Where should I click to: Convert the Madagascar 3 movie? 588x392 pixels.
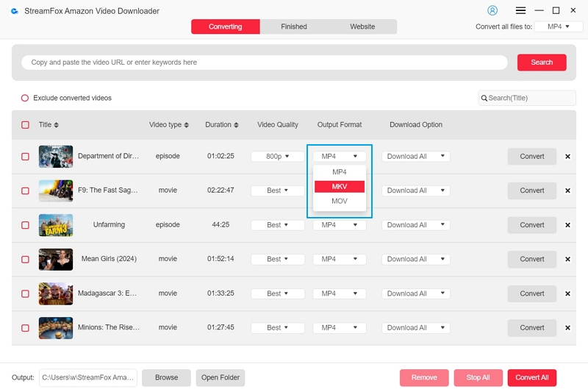click(x=531, y=293)
